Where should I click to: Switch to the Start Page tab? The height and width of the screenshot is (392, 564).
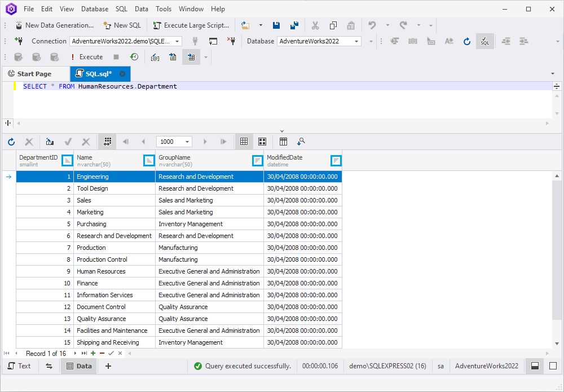coord(34,74)
